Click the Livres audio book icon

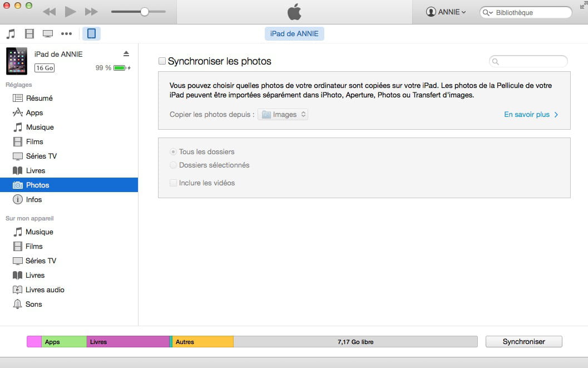(x=17, y=290)
